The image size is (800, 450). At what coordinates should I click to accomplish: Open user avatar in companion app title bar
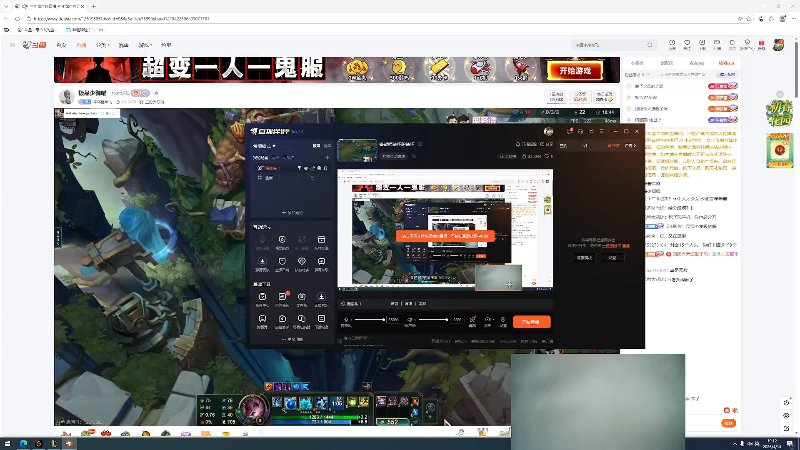[548, 132]
